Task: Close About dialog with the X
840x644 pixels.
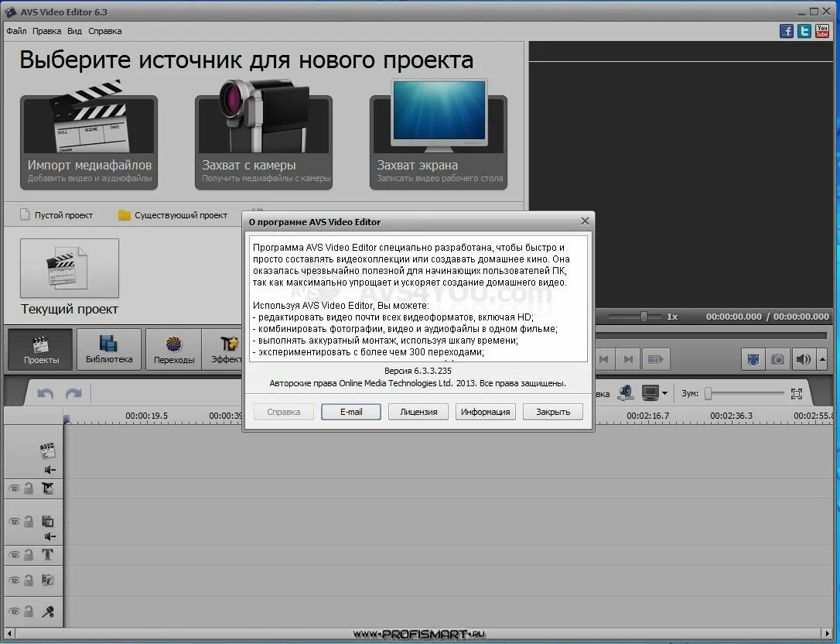Action: pos(585,221)
